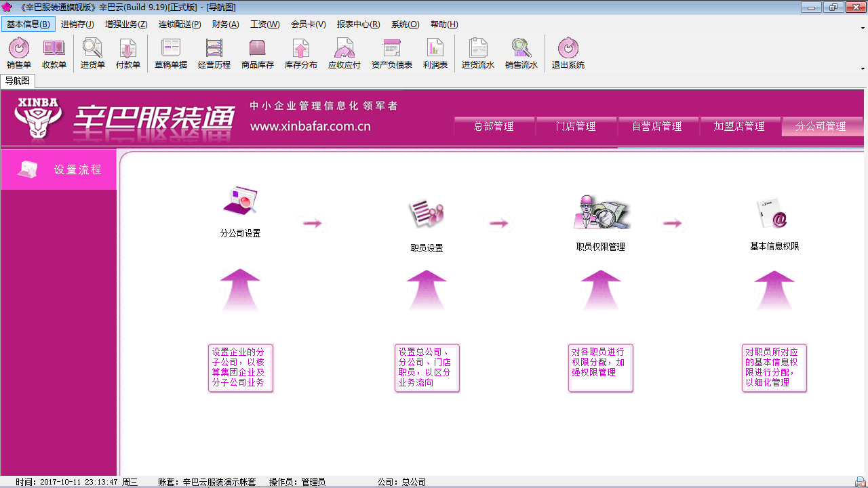Click the 职员权限管理 label

[x=601, y=247]
